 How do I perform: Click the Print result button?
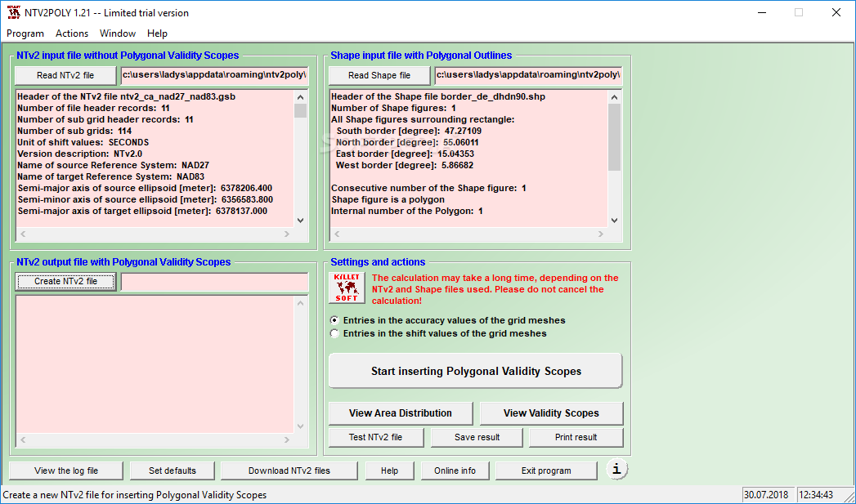point(576,437)
